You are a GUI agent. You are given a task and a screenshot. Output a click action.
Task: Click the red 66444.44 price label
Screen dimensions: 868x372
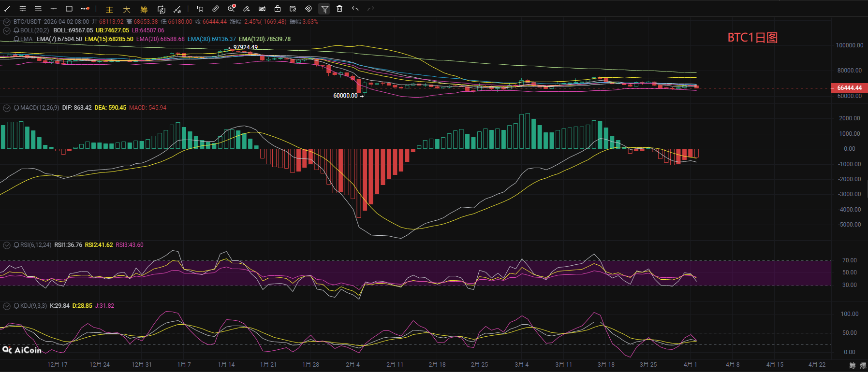[849, 88]
